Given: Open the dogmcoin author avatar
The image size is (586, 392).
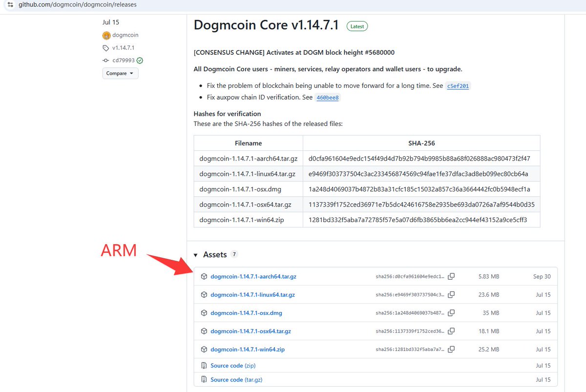Looking at the screenshot, I should (x=106, y=35).
